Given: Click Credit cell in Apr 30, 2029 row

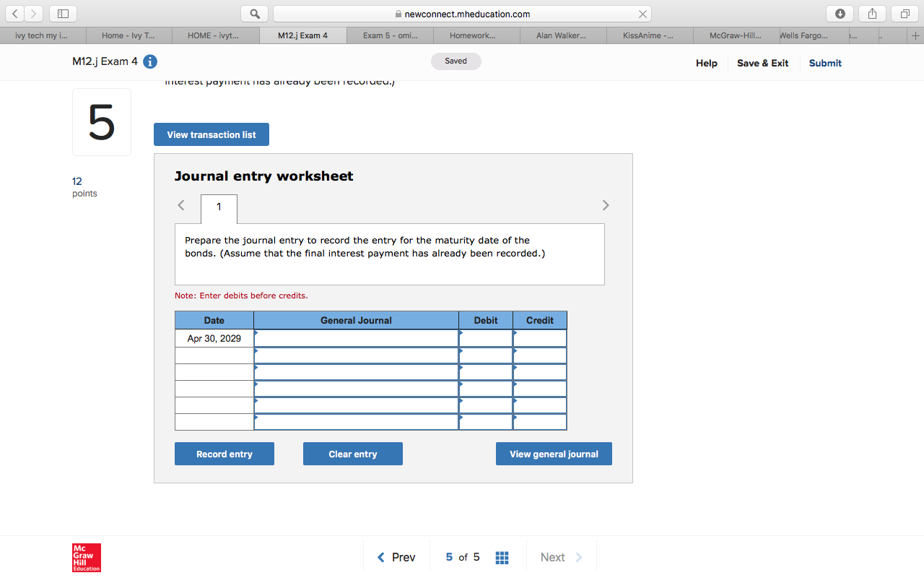Looking at the screenshot, I should coord(540,338).
